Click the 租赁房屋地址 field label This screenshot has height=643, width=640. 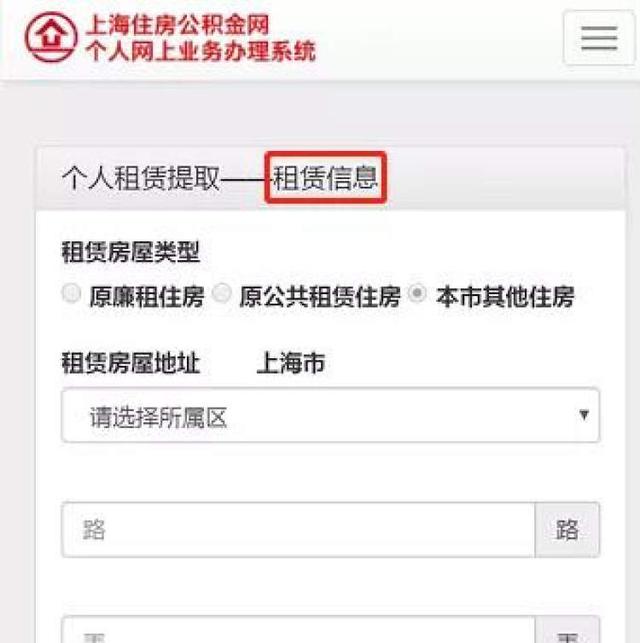pyautogui.click(x=131, y=363)
